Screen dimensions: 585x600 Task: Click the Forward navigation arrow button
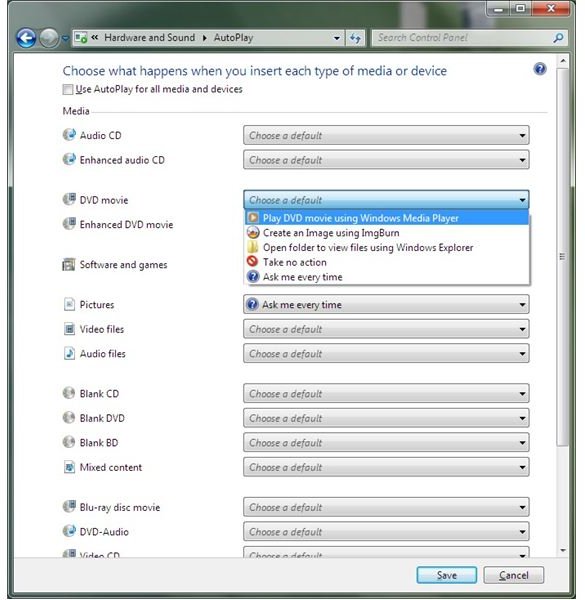coord(49,38)
